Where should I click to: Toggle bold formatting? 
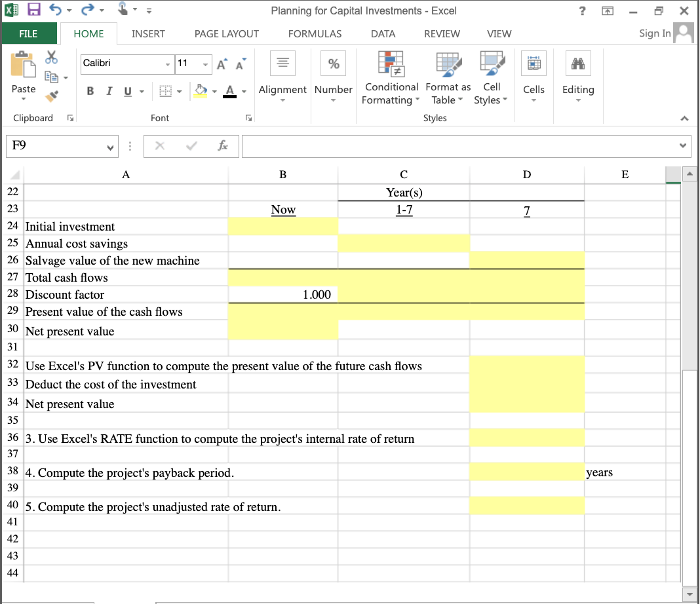tap(90, 91)
